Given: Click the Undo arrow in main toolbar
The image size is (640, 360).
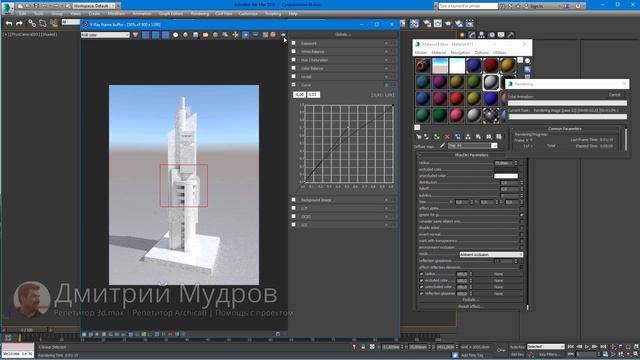Looking at the screenshot, I should click(x=9, y=24).
